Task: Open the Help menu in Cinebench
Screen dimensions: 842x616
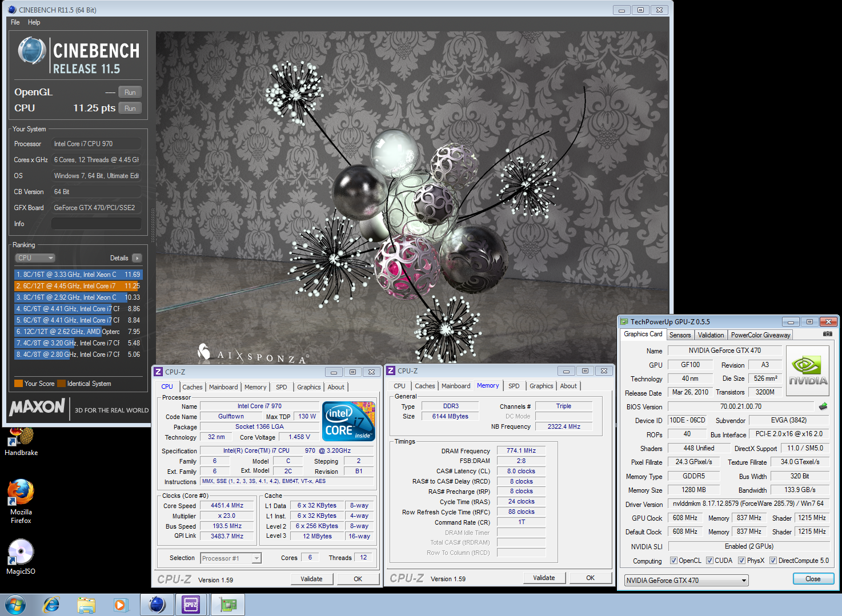Action: [x=34, y=22]
